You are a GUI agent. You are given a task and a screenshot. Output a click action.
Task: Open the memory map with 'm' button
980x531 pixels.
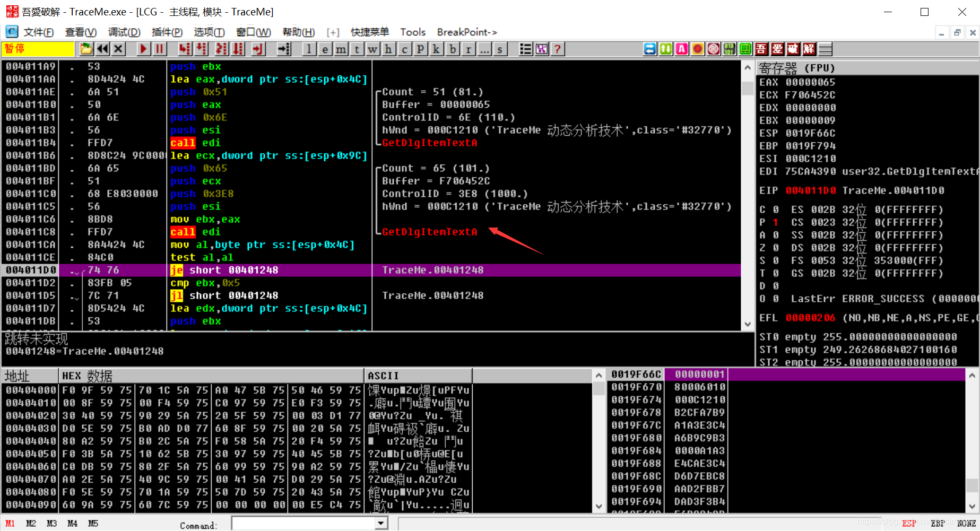tap(341, 49)
